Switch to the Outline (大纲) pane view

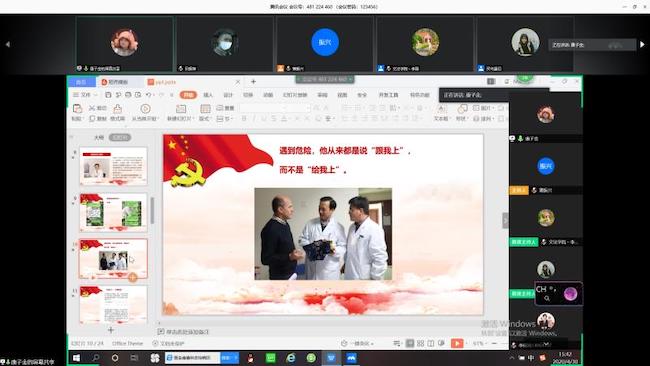click(99, 137)
